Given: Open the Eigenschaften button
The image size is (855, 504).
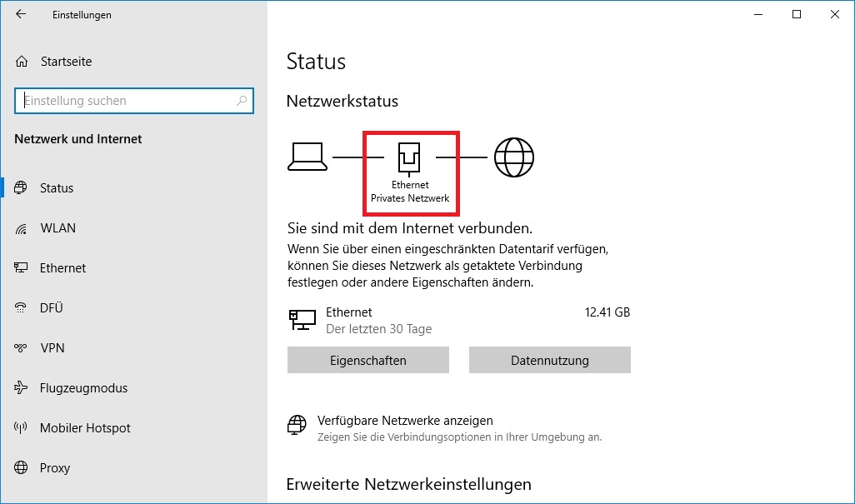Looking at the screenshot, I should [x=367, y=361].
